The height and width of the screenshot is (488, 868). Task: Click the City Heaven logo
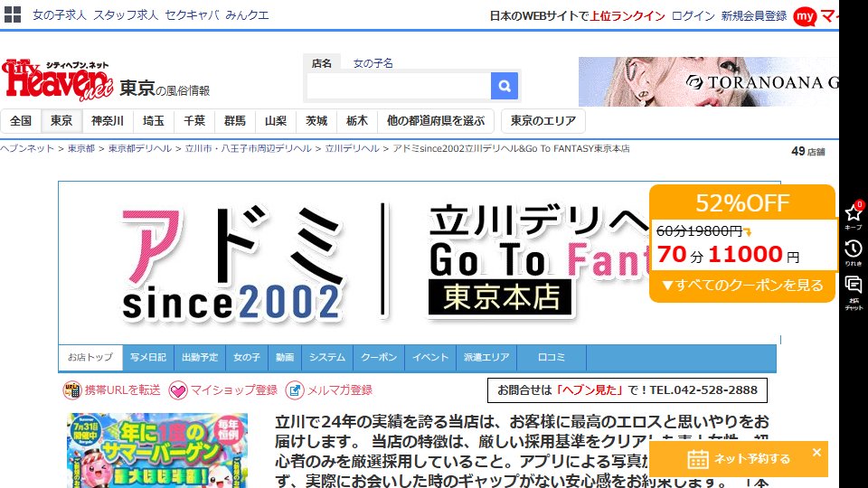click(x=58, y=80)
